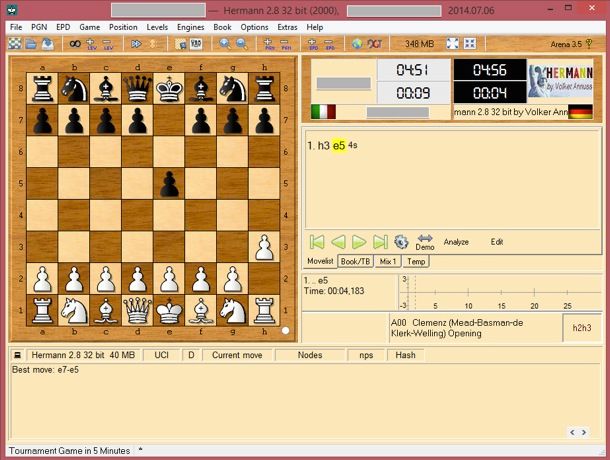Switch to the Temp tab
The width and height of the screenshot is (610, 460).
pos(416,262)
